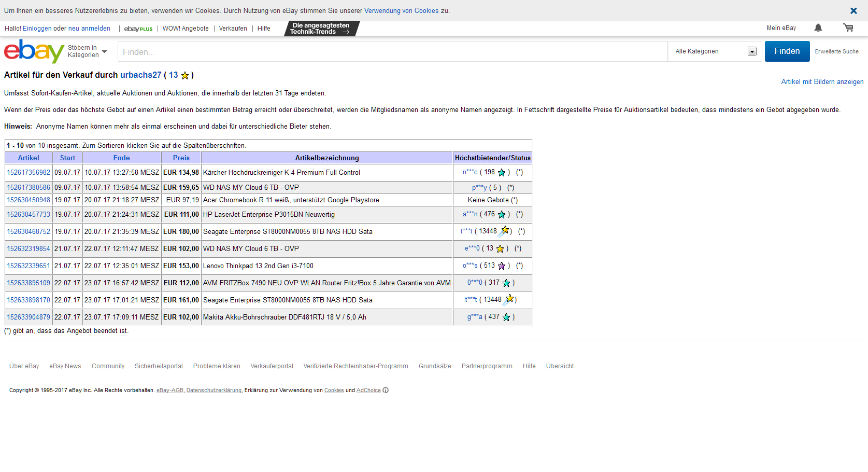The width and height of the screenshot is (868, 472).
Task: Click the star next to bidder a***n
Action: click(x=502, y=215)
